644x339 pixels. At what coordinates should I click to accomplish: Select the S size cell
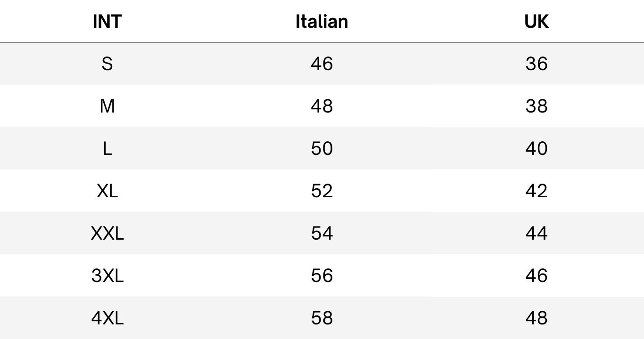[107, 64]
